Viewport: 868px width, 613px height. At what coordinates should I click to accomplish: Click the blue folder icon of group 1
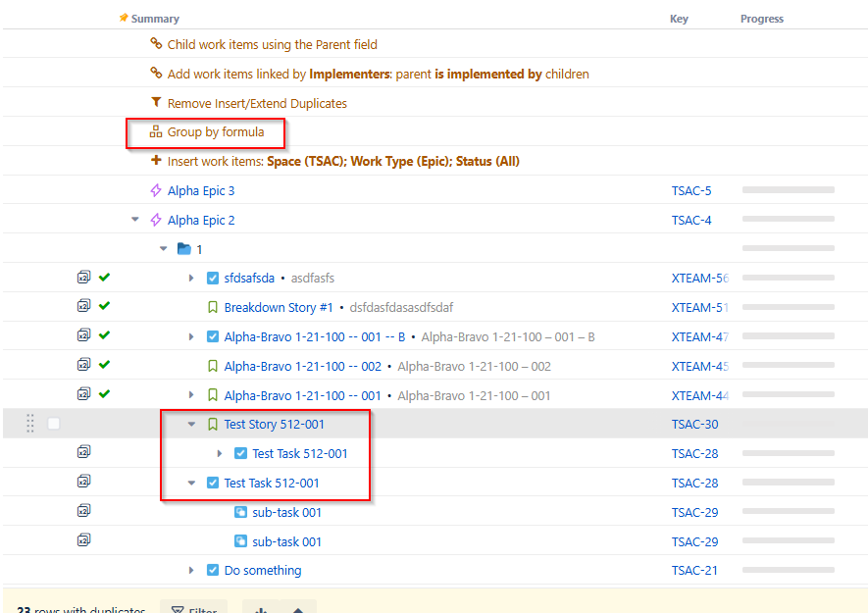click(184, 249)
